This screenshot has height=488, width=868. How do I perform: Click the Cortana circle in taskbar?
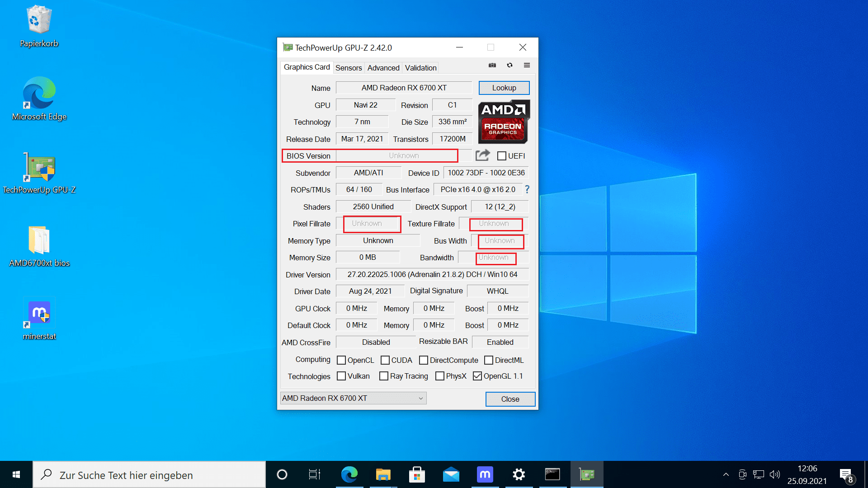click(x=282, y=474)
